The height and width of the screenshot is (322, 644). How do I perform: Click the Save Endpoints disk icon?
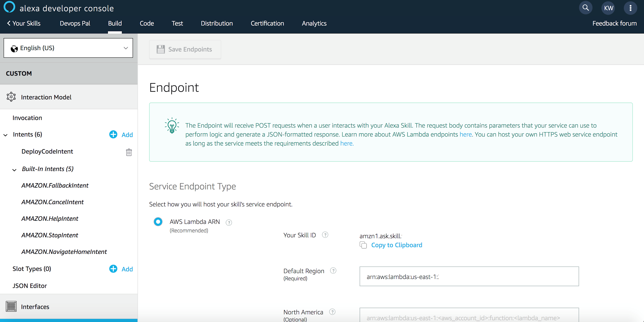[161, 49]
